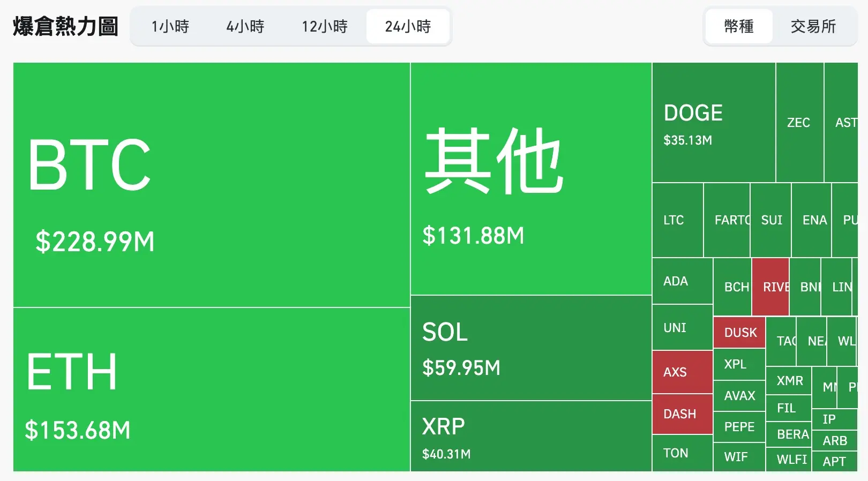Select the red DUSK tile
This screenshot has width=868, height=481.
739,333
